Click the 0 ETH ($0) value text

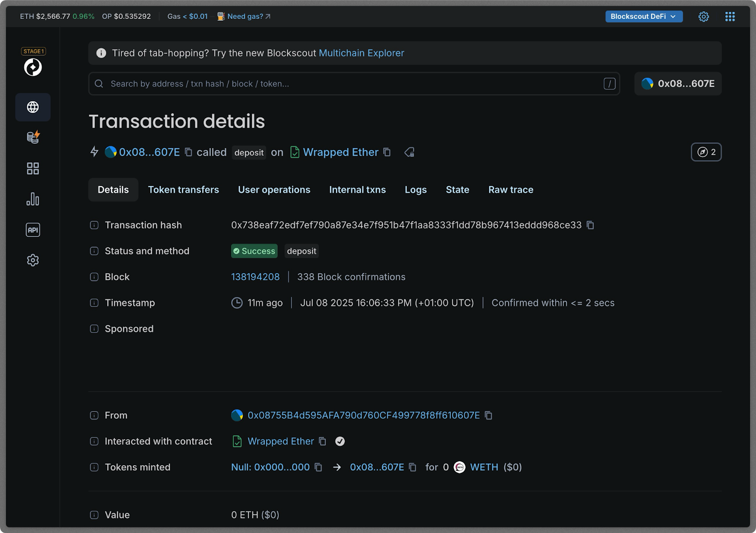pyautogui.click(x=255, y=515)
